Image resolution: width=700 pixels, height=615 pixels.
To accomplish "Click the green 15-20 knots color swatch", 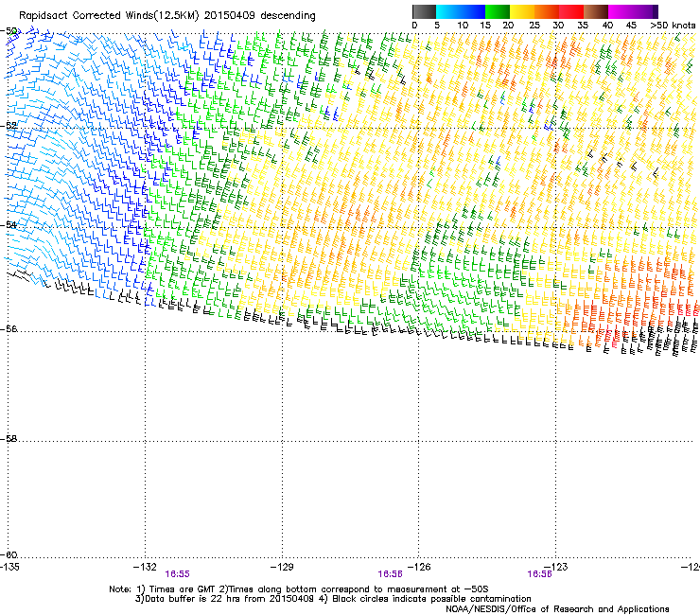I will pyautogui.click(x=498, y=11).
